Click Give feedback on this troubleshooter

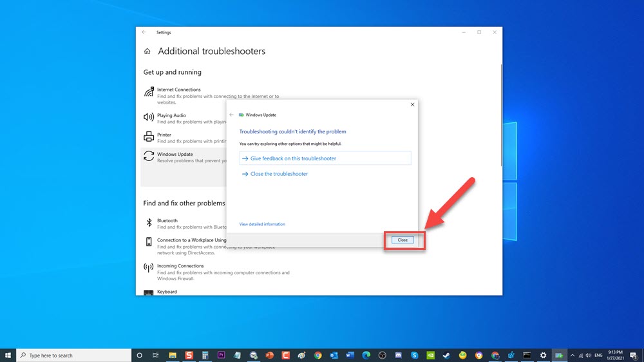click(x=325, y=158)
